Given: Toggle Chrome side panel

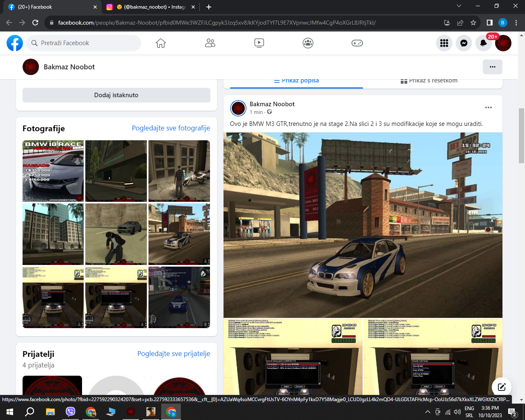Looking at the screenshot, I should (490, 23).
